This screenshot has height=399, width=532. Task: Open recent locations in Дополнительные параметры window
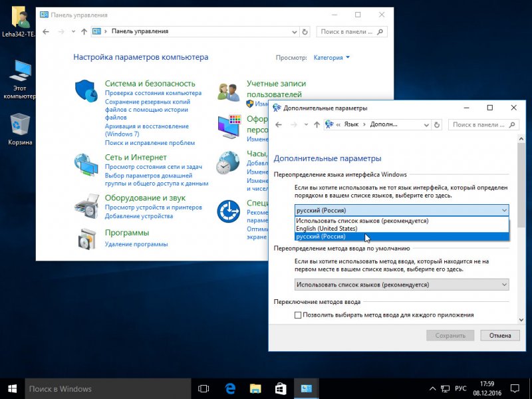(x=306, y=125)
